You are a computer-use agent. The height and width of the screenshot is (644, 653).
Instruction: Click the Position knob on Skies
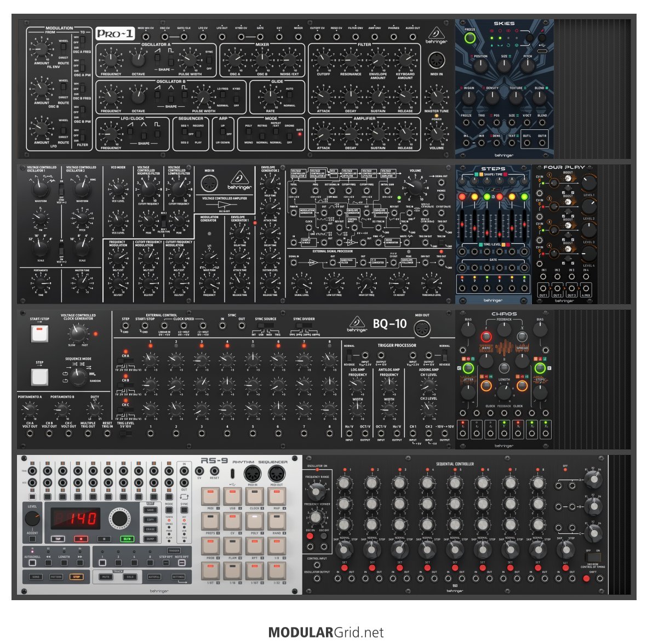[480, 66]
